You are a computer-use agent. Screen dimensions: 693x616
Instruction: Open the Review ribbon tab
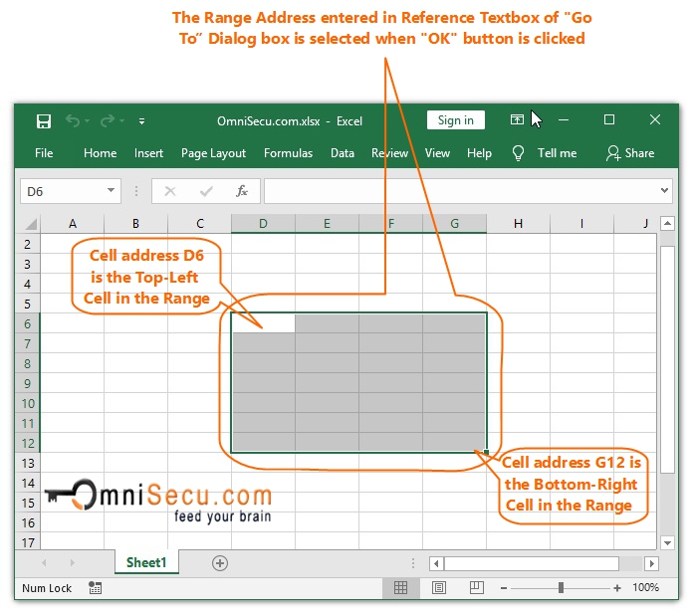point(390,153)
